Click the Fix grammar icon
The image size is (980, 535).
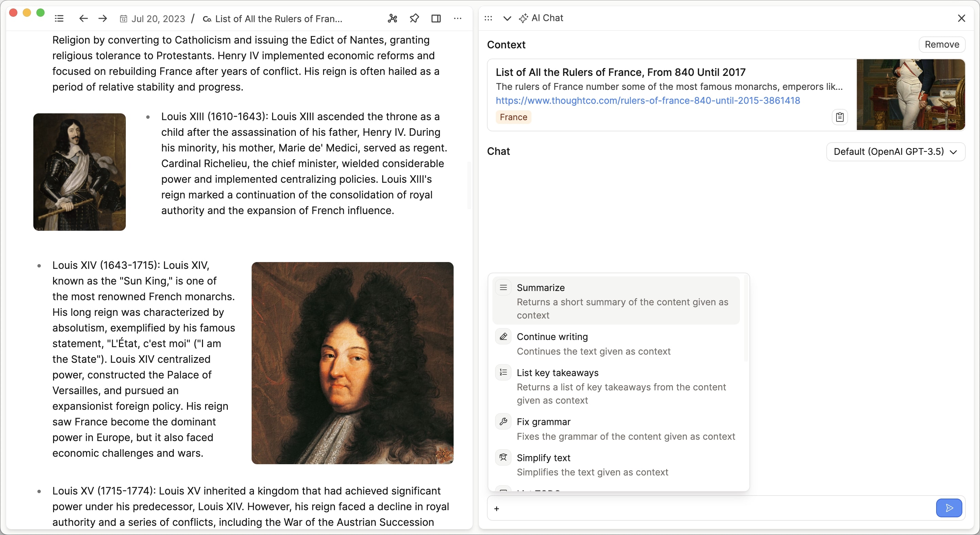click(x=503, y=422)
